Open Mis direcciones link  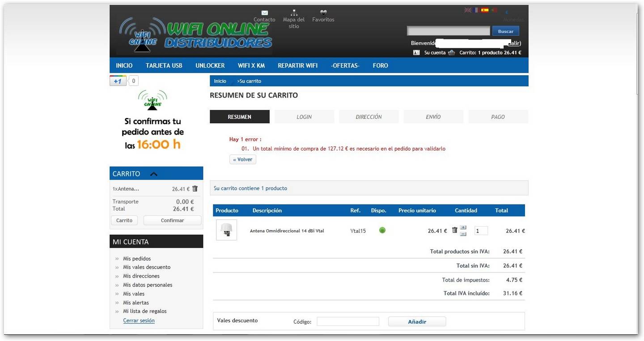pyautogui.click(x=141, y=276)
